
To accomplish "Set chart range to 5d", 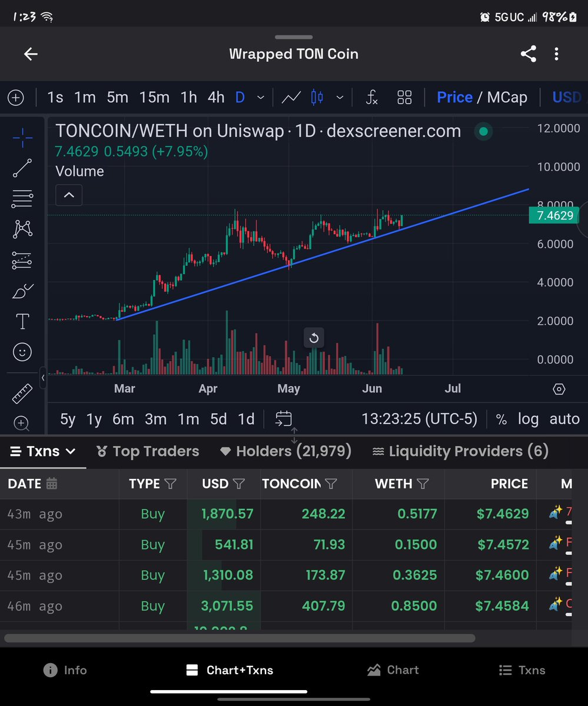I will coord(218,419).
